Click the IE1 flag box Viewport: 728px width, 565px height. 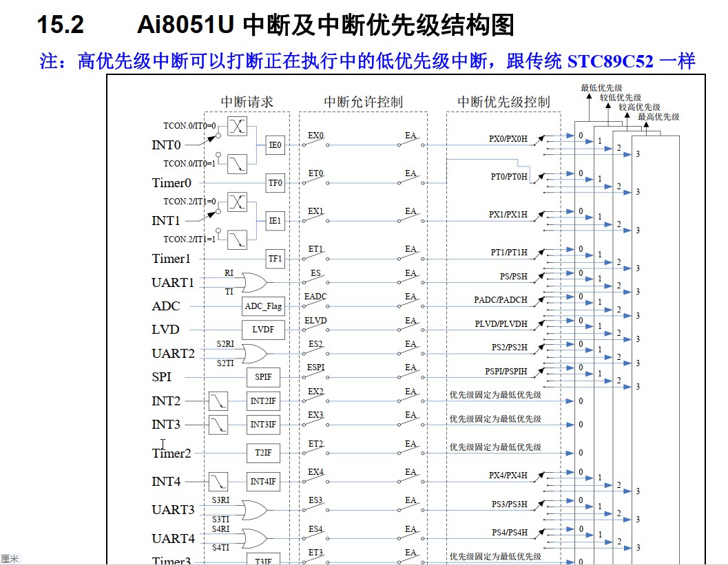point(275,221)
